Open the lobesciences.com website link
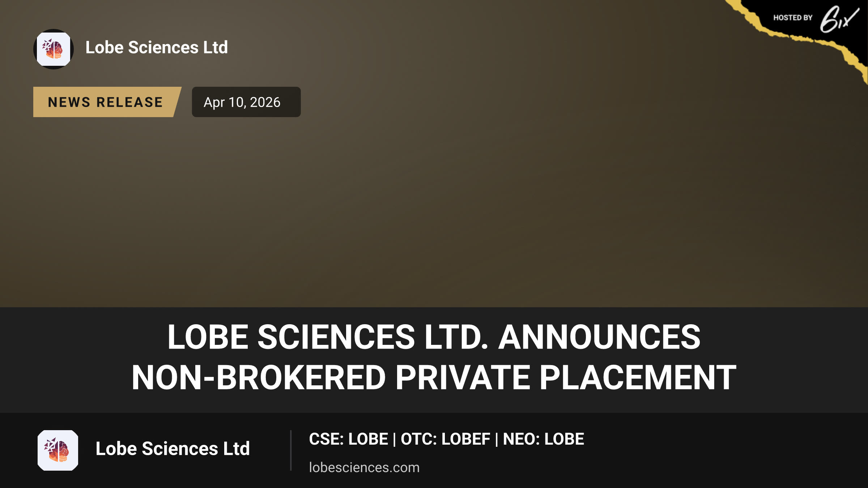Viewport: 868px width, 488px height. [x=364, y=467]
